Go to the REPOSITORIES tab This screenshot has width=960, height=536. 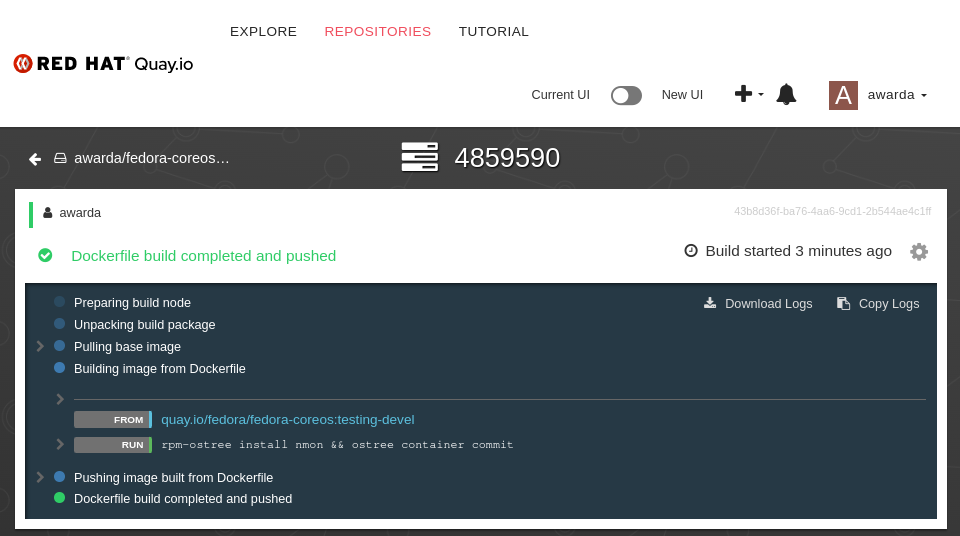378,31
